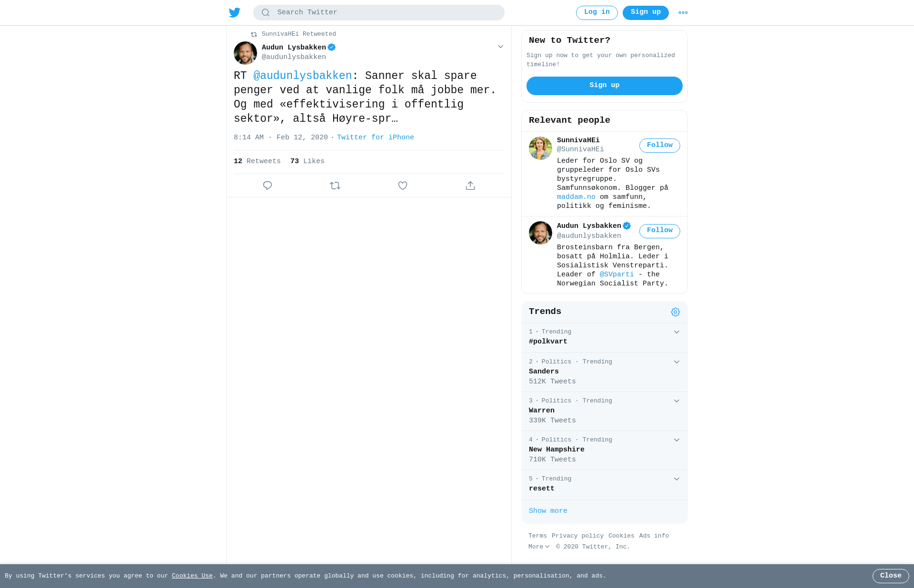Expand options for the Sanders trend
This screenshot has width=914, height=588.
point(676,362)
